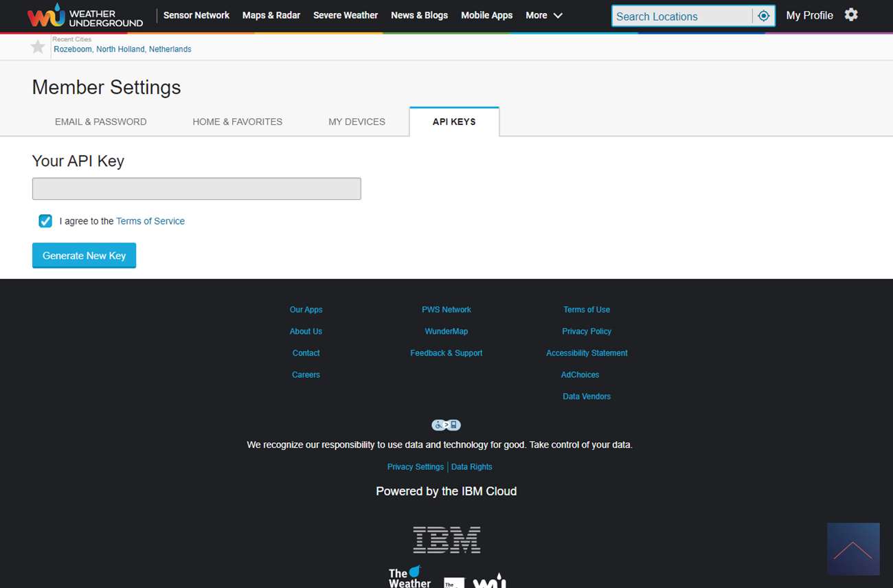Select the Home & Favorites tab
This screenshot has width=893, height=588.
click(237, 122)
